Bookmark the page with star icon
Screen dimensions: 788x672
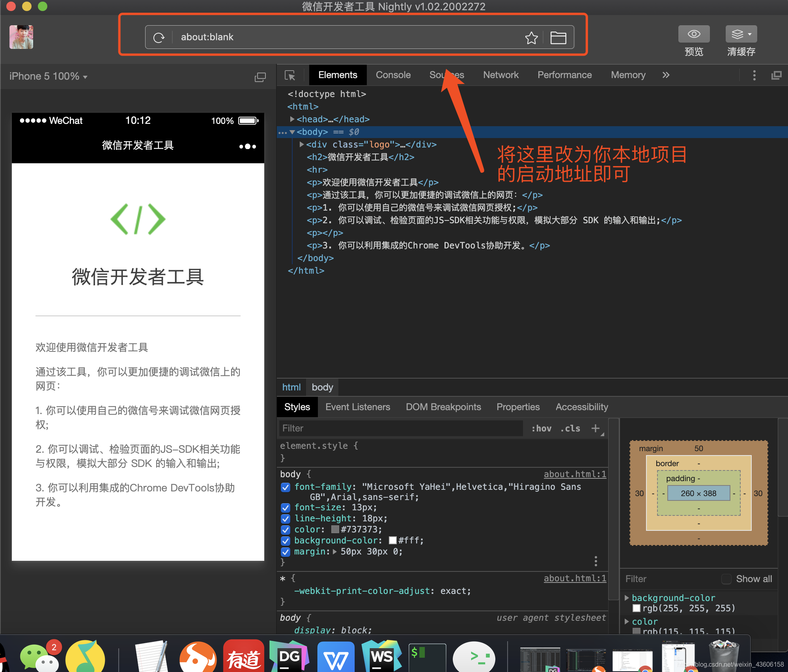coord(531,37)
